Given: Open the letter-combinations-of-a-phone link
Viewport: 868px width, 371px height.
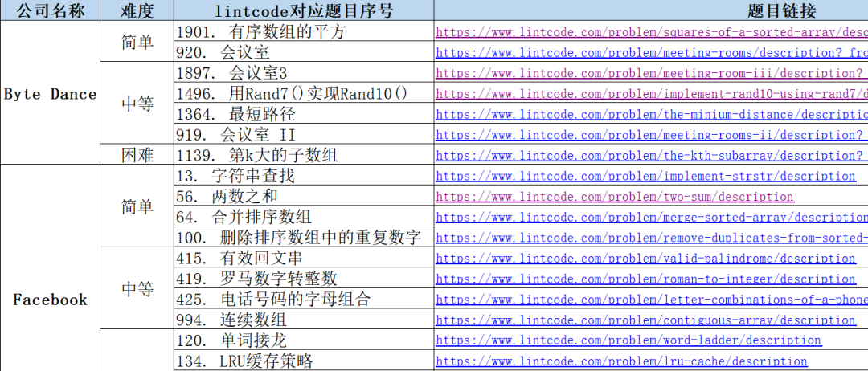Looking at the screenshot, I should [652, 300].
